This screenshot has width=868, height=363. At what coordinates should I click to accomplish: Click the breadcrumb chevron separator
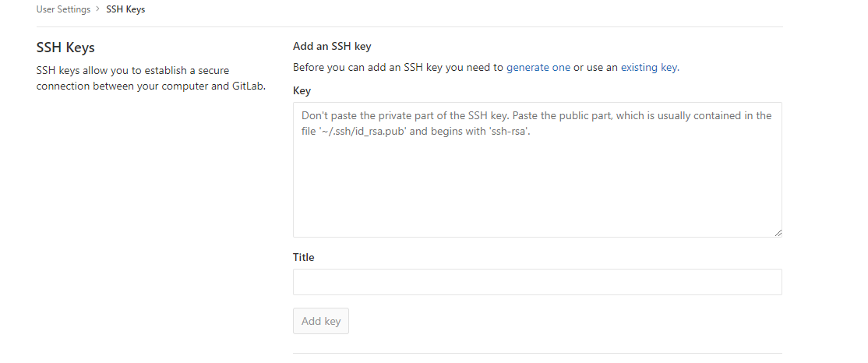point(97,9)
